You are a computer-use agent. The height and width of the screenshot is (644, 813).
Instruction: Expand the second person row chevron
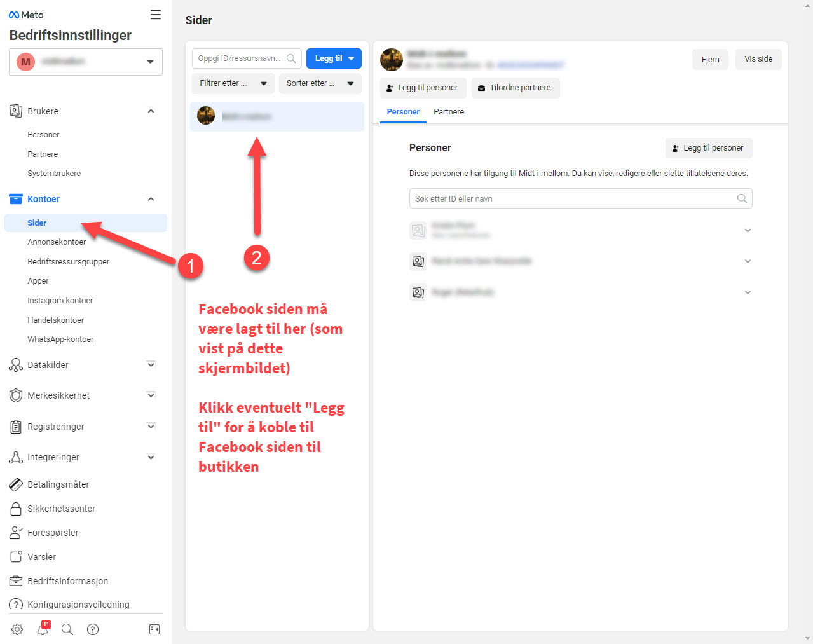748,261
